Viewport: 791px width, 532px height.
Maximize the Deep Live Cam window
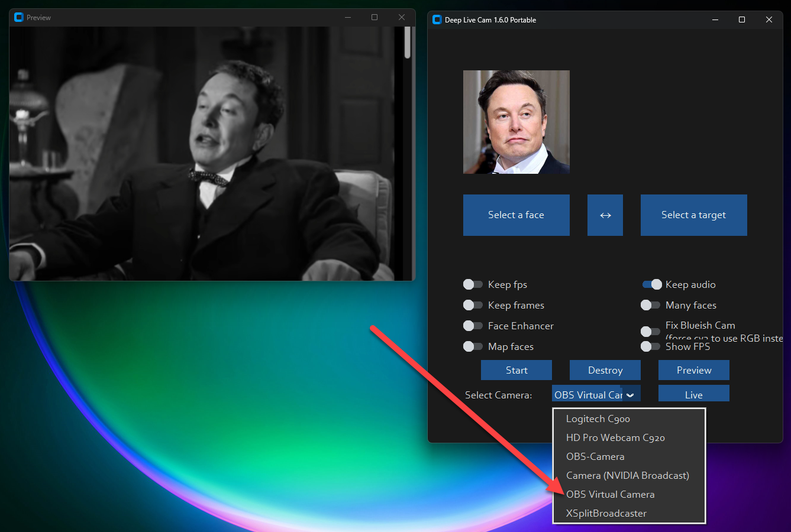click(742, 20)
